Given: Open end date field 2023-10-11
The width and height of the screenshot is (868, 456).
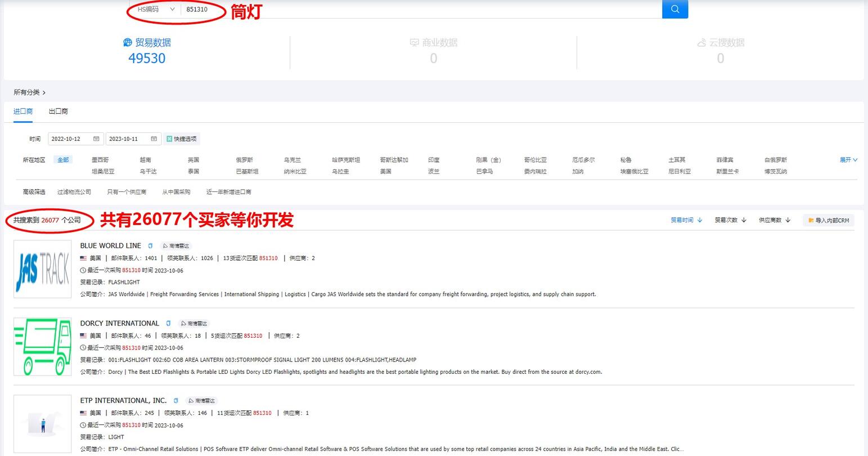Looking at the screenshot, I should point(133,139).
